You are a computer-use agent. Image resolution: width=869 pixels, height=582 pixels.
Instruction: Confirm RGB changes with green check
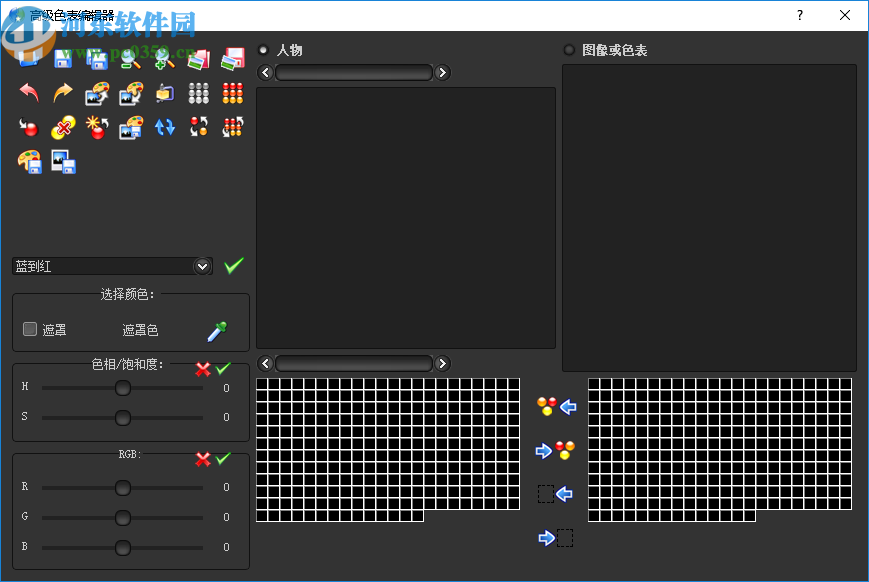click(223, 458)
